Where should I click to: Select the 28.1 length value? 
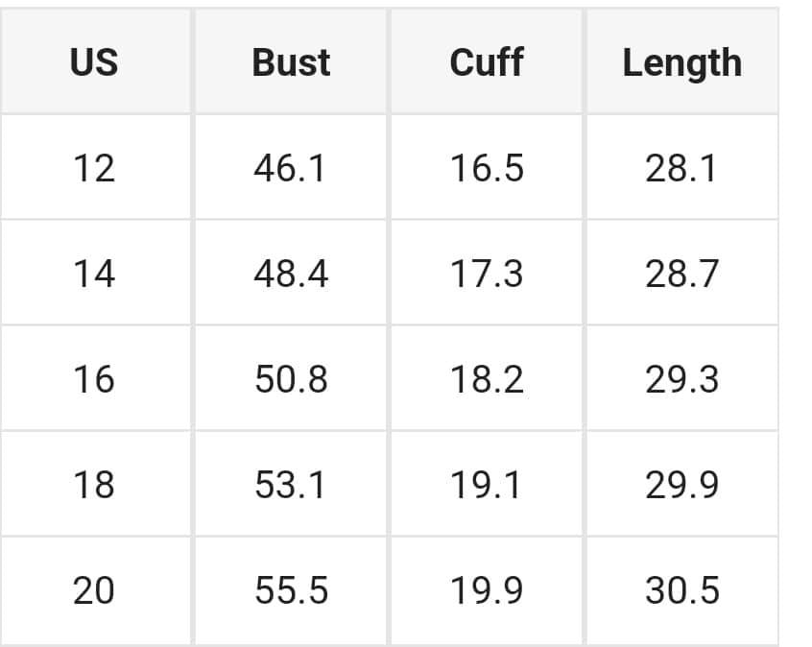(x=681, y=168)
